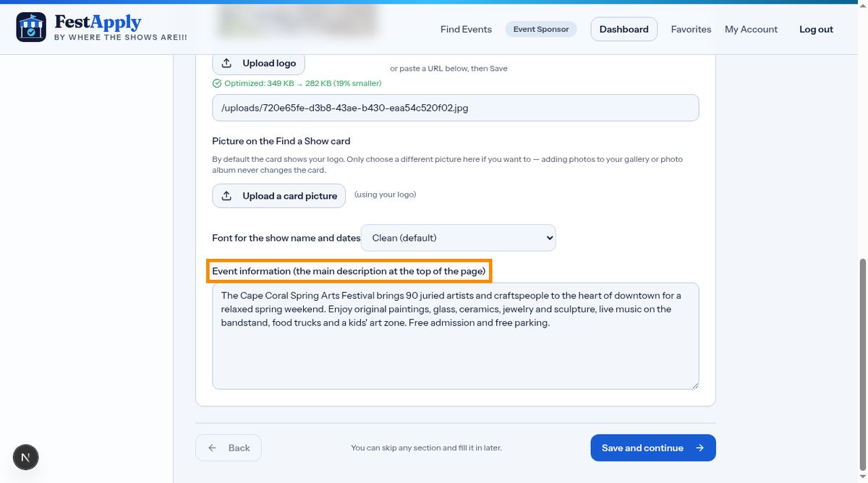Click the 'By default the card shows your logo' help text

[x=447, y=164]
